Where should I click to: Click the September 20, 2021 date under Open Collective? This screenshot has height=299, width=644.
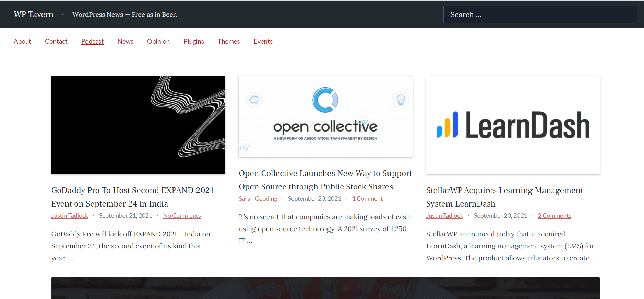pos(314,199)
